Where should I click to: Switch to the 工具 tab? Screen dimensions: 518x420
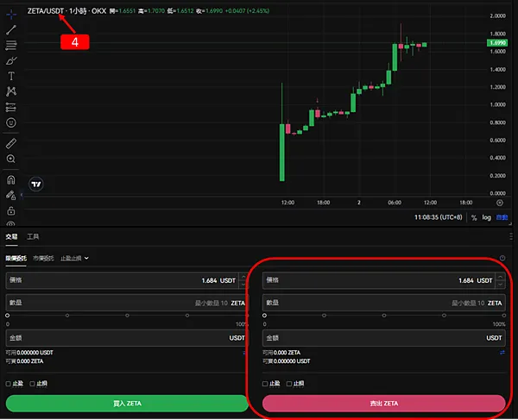point(33,236)
